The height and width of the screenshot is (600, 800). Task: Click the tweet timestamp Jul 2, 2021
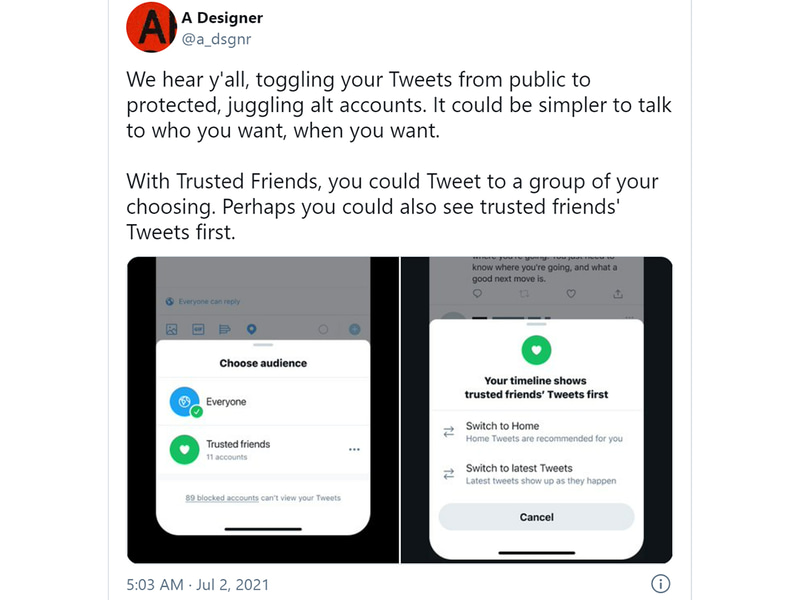click(198, 584)
